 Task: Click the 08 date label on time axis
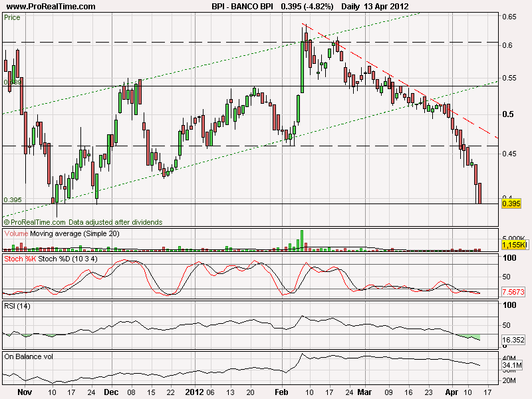(x=131, y=392)
